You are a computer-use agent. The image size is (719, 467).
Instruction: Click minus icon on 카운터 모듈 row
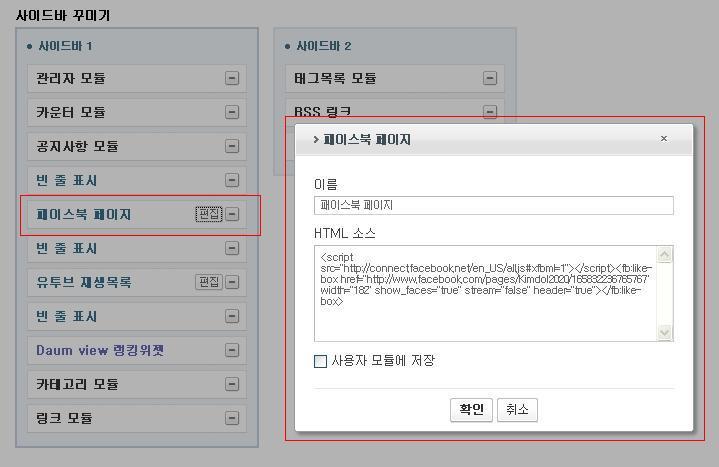click(232, 112)
